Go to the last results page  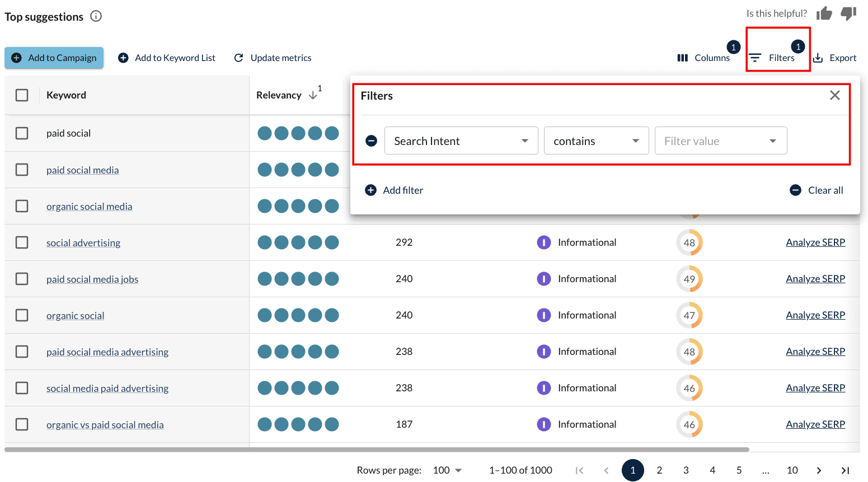point(846,470)
